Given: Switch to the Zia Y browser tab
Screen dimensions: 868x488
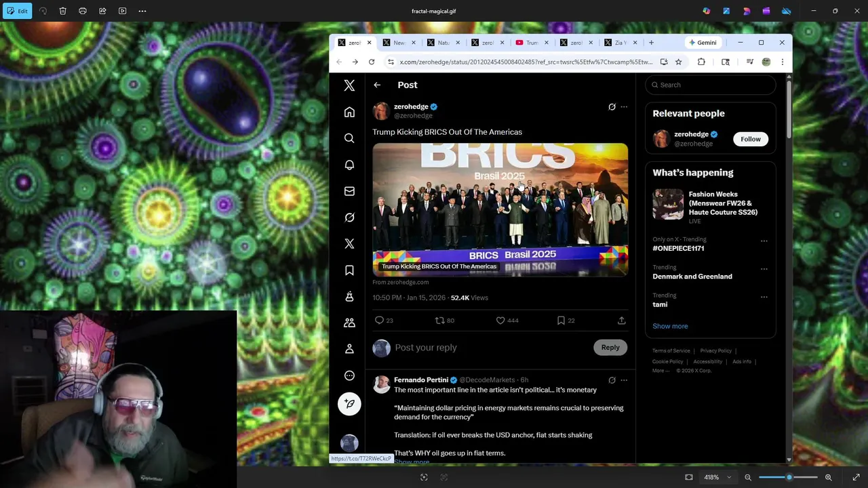Looking at the screenshot, I should [620, 43].
